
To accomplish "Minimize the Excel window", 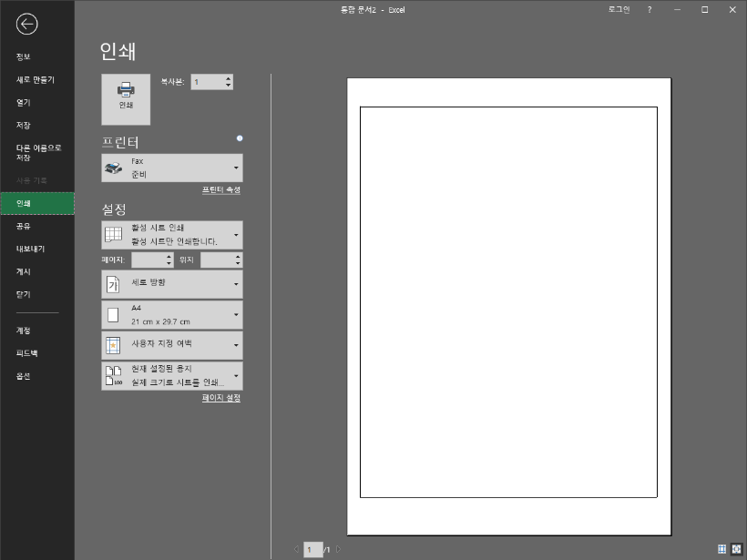I will tap(677, 9).
